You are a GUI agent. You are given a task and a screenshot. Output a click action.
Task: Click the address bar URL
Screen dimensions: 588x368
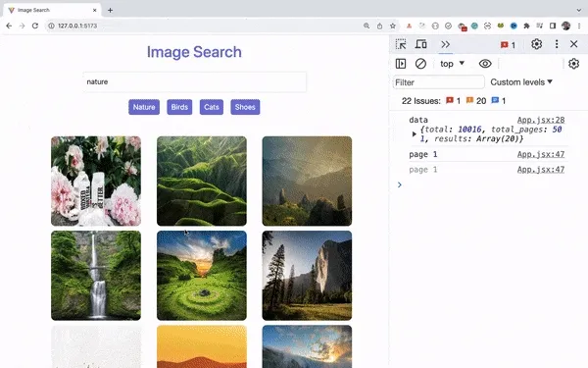click(77, 26)
